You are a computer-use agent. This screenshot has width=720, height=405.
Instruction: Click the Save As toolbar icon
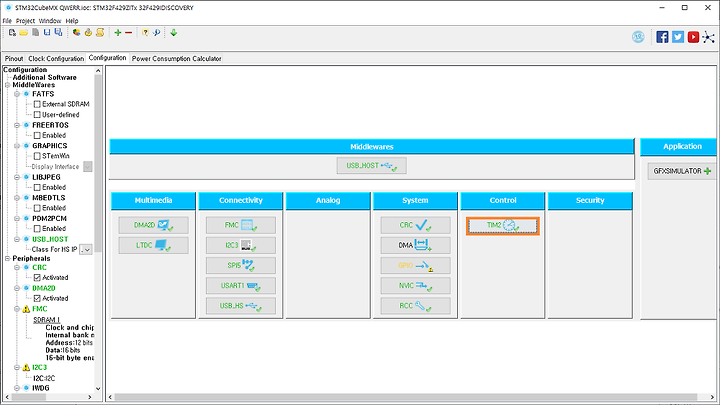[58, 33]
